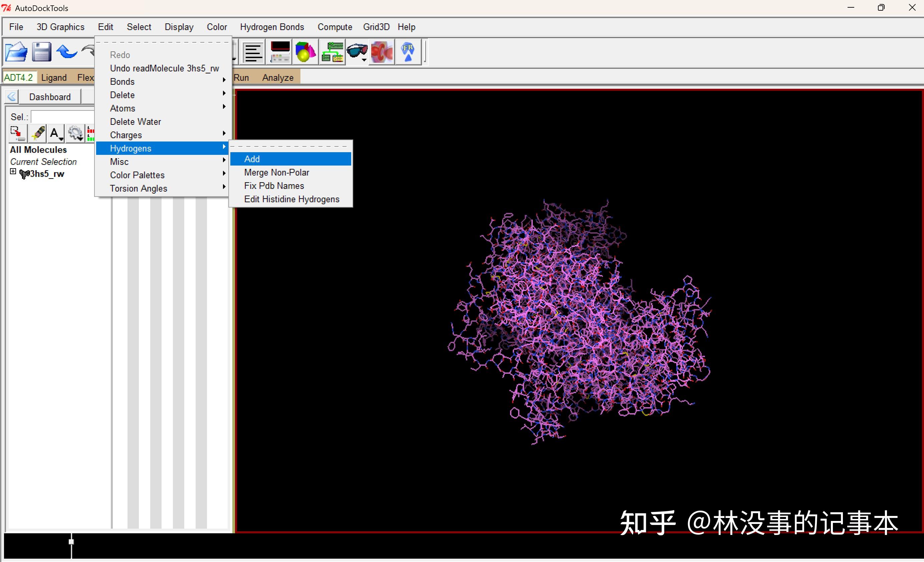The height and width of the screenshot is (562, 924).
Task: Switch to the Analyze tab
Action: click(277, 78)
